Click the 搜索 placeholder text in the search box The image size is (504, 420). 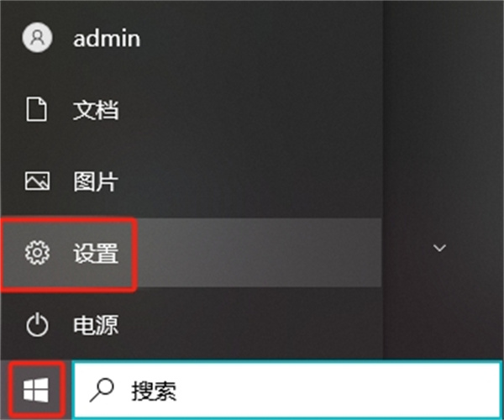click(154, 391)
